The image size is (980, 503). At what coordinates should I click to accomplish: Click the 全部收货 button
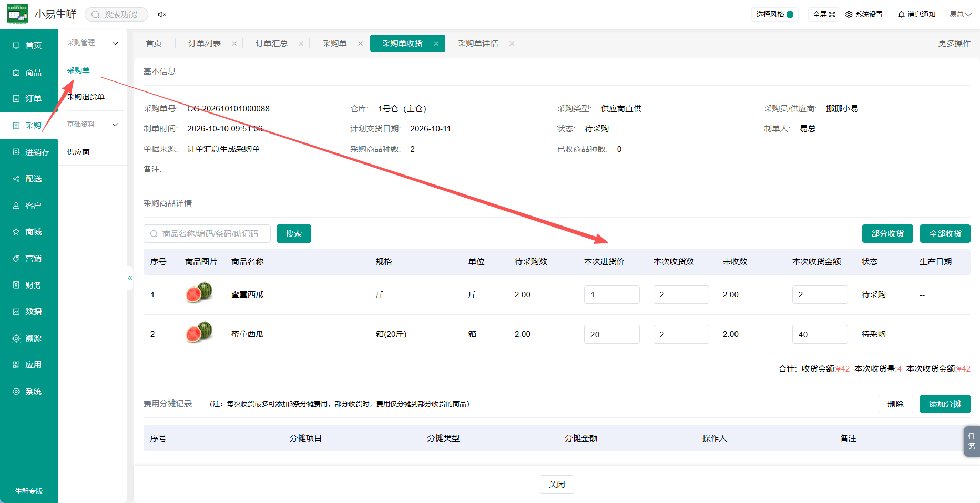point(945,233)
